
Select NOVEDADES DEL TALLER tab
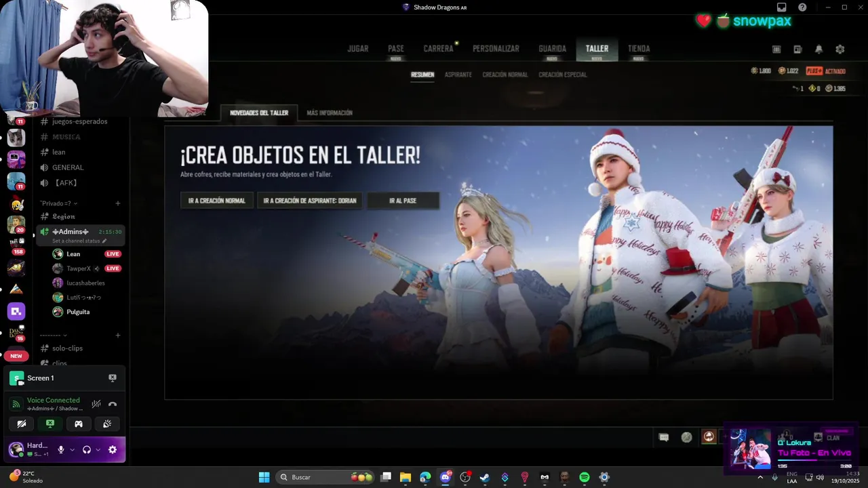259,113
